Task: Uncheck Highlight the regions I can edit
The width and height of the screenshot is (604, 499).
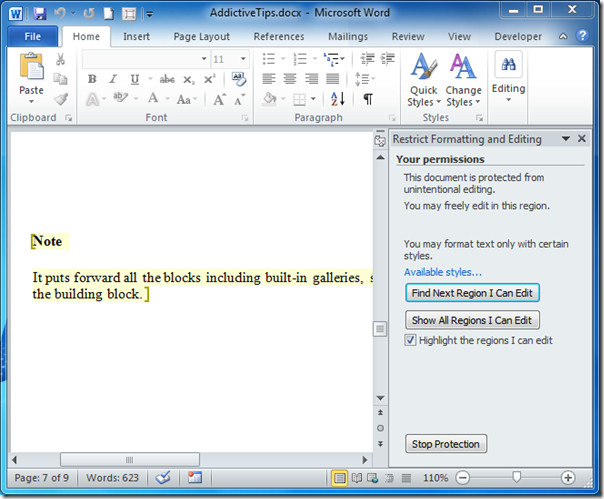Action: pyautogui.click(x=410, y=340)
